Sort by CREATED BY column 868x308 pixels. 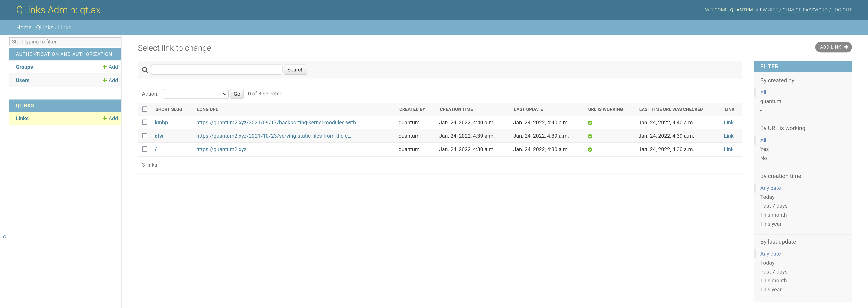click(x=412, y=109)
